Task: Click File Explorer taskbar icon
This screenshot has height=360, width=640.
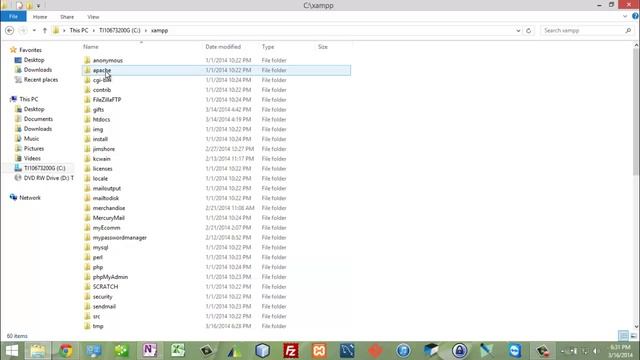Action: click(x=38, y=351)
